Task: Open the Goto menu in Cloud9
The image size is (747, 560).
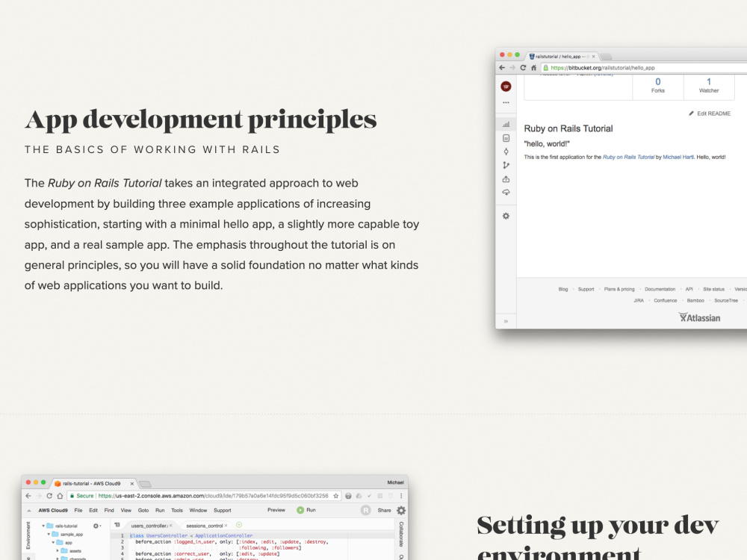Action: 143,510
